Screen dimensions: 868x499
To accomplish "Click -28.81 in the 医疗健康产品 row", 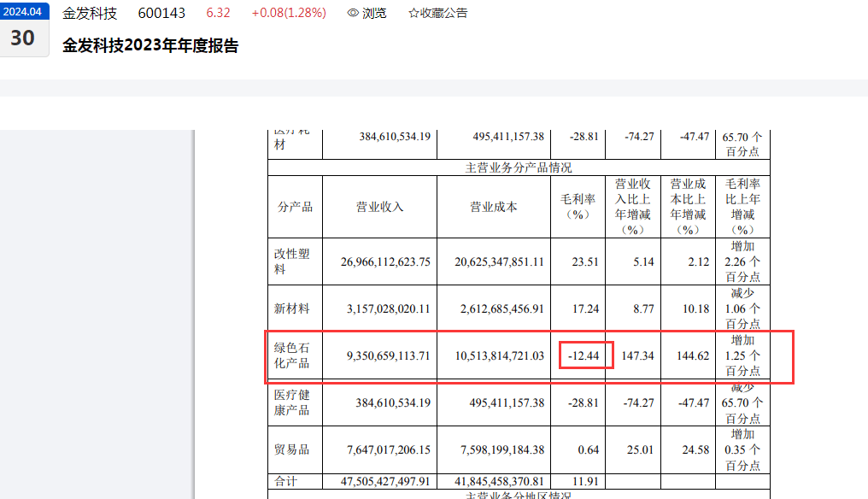I will (x=584, y=403).
